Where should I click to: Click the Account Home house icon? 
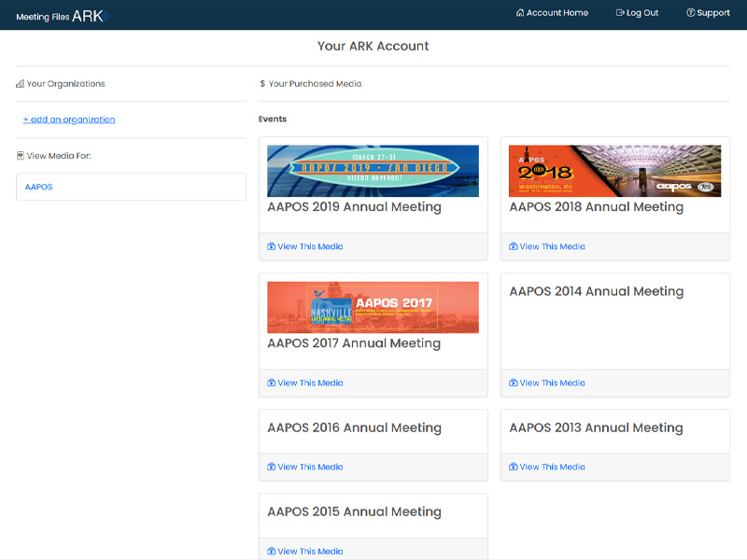[520, 13]
